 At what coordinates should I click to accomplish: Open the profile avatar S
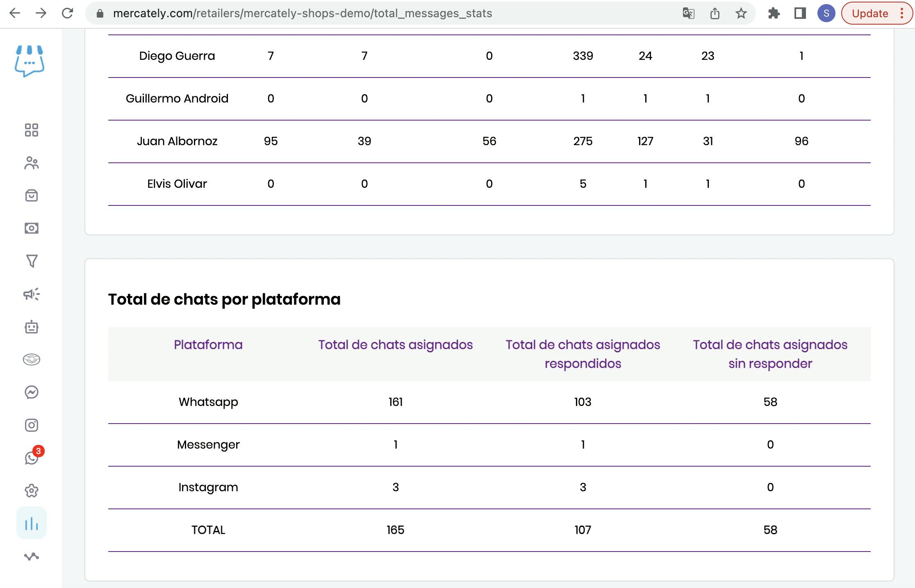click(826, 13)
